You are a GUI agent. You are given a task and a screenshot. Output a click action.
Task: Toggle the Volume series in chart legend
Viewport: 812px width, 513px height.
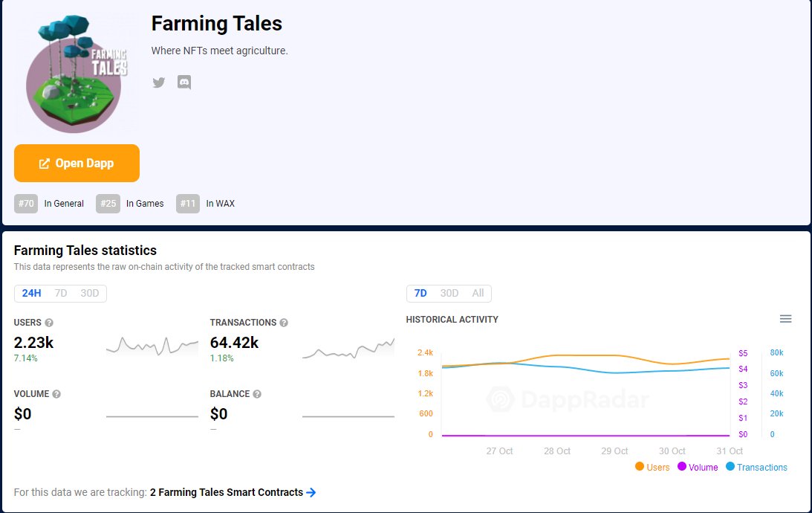coord(698,467)
